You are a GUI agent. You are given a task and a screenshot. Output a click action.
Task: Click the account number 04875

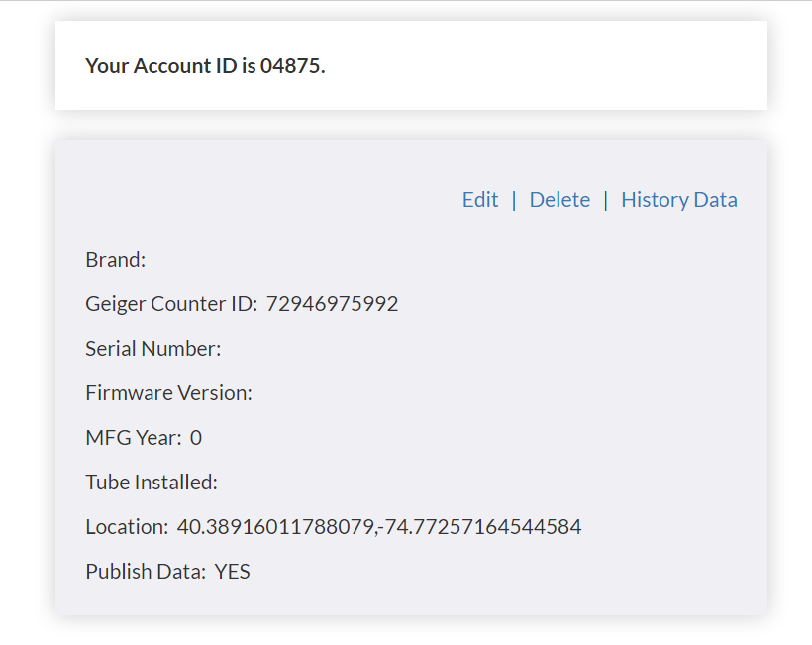[292, 65]
